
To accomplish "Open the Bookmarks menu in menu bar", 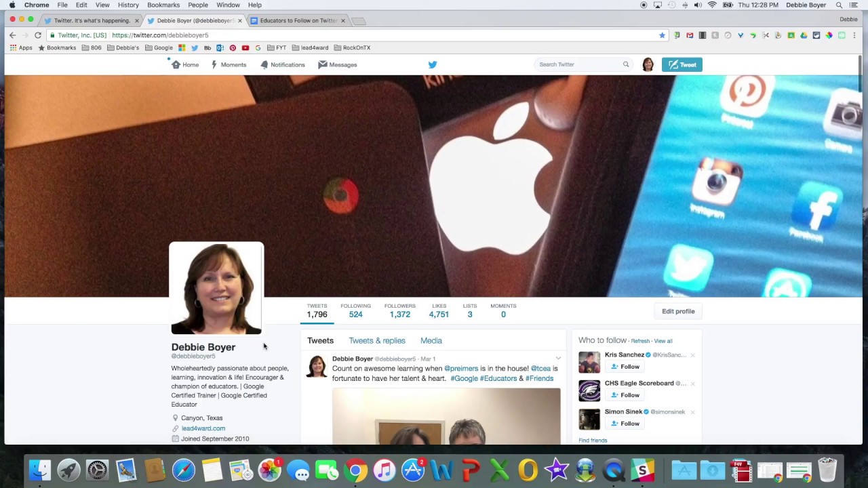I will coord(163,5).
